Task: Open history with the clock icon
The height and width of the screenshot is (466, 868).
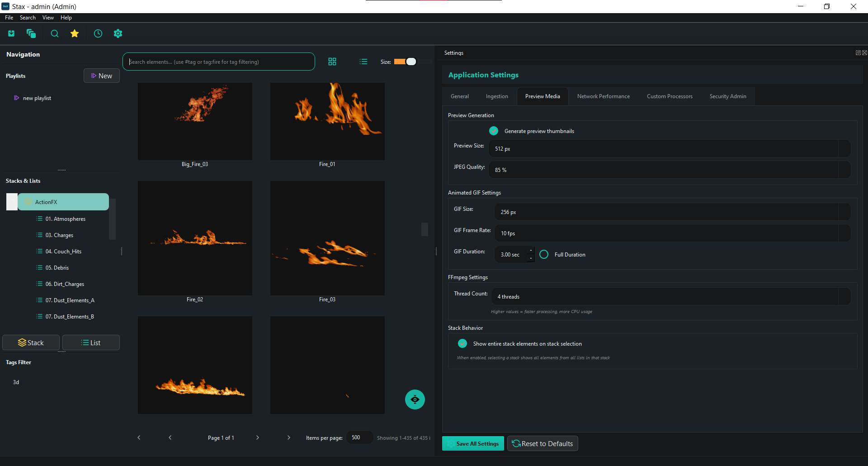Action: (x=98, y=33)
